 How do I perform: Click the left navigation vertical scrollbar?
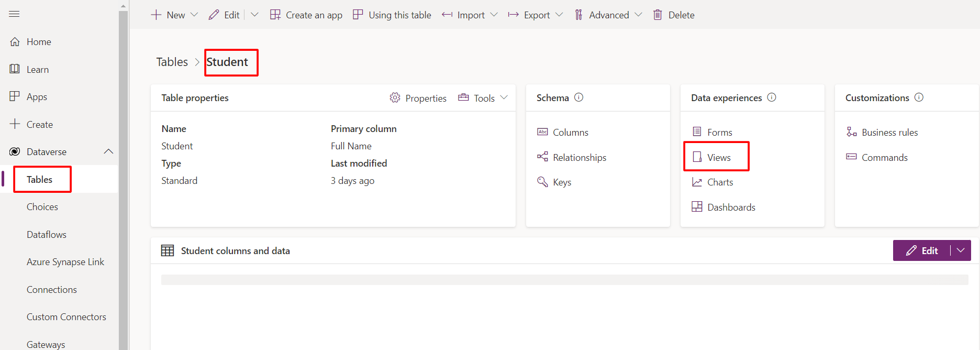pos(123,178)
